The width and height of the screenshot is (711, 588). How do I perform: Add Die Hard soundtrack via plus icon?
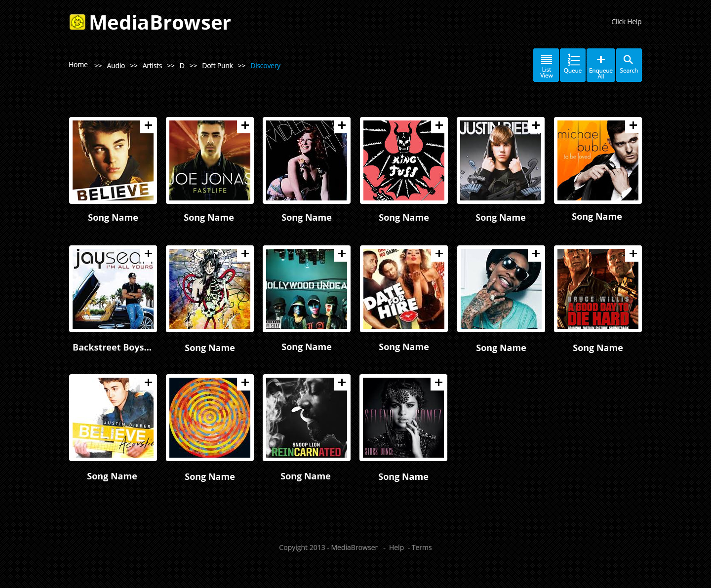(633, 254)
